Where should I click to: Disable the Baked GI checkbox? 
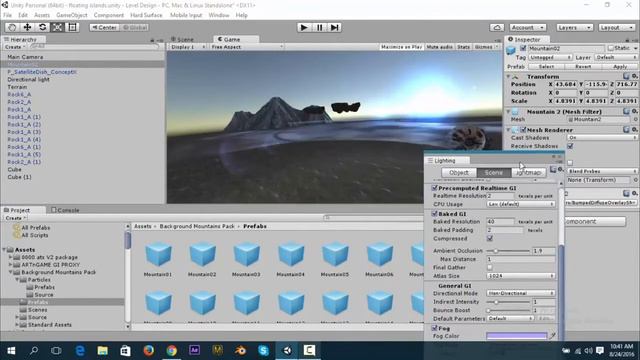coord(435,213)
